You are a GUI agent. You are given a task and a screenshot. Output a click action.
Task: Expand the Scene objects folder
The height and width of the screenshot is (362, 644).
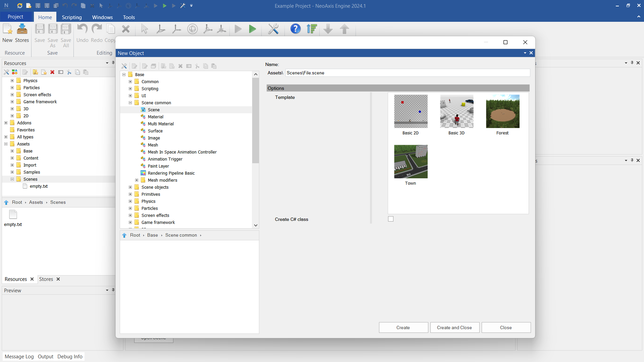130,187
